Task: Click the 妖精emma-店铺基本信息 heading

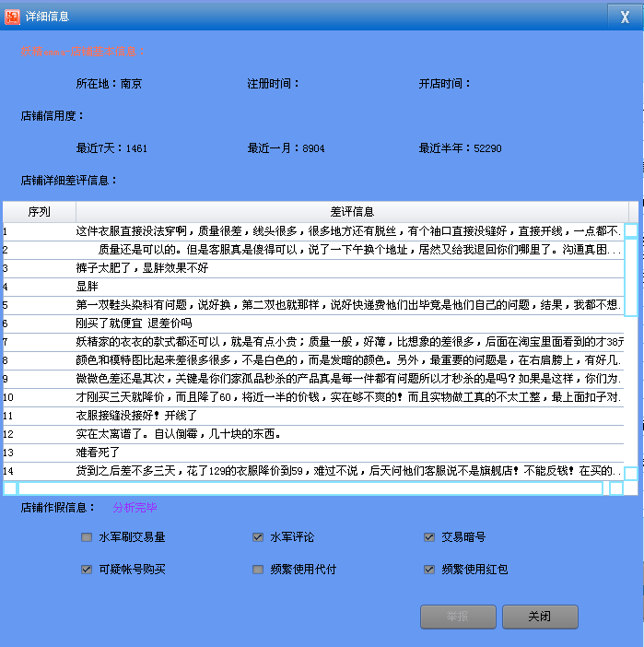Action: click(82, 52)
